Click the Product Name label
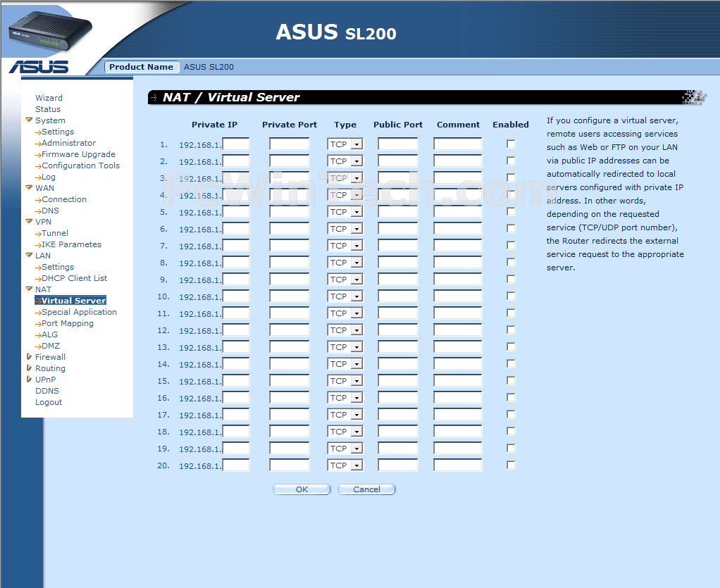This screenshot has height=588, width=720. click(142, 67)
